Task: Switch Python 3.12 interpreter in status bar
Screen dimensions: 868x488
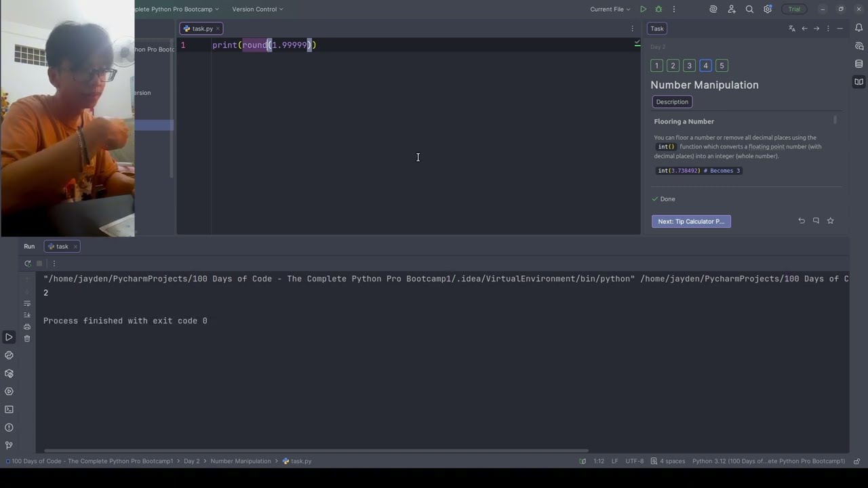Action: tap(768, 461)
